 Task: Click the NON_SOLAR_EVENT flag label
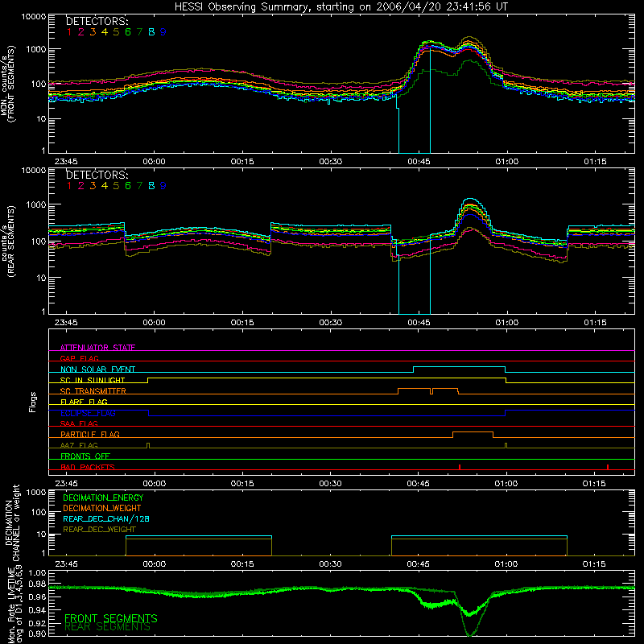pos(97,369)
